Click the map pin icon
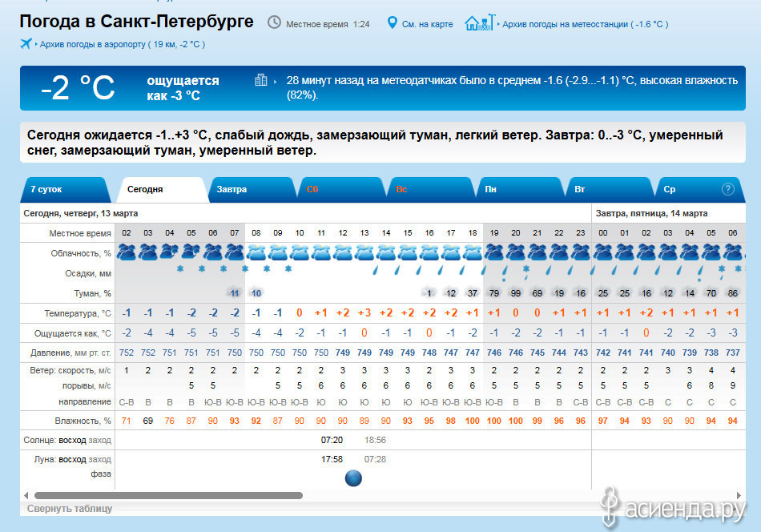The height and width of the screenshot is (532, 761). 393,22
